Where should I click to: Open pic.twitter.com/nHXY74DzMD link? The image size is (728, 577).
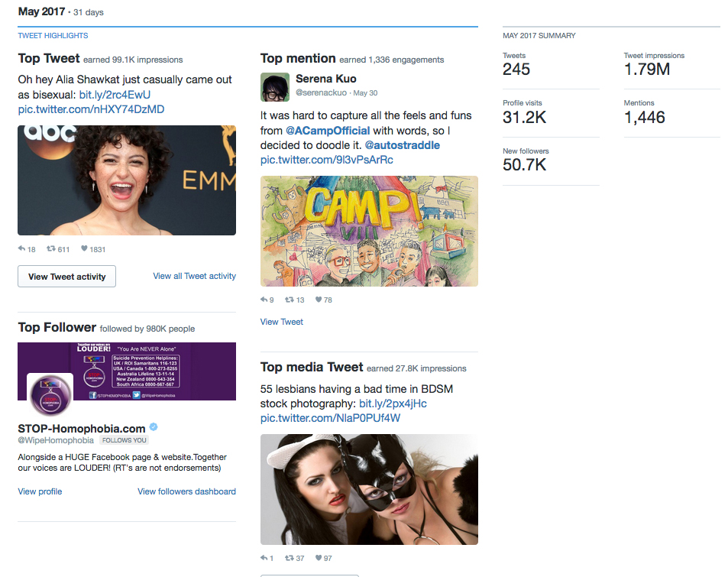(91, 109)
